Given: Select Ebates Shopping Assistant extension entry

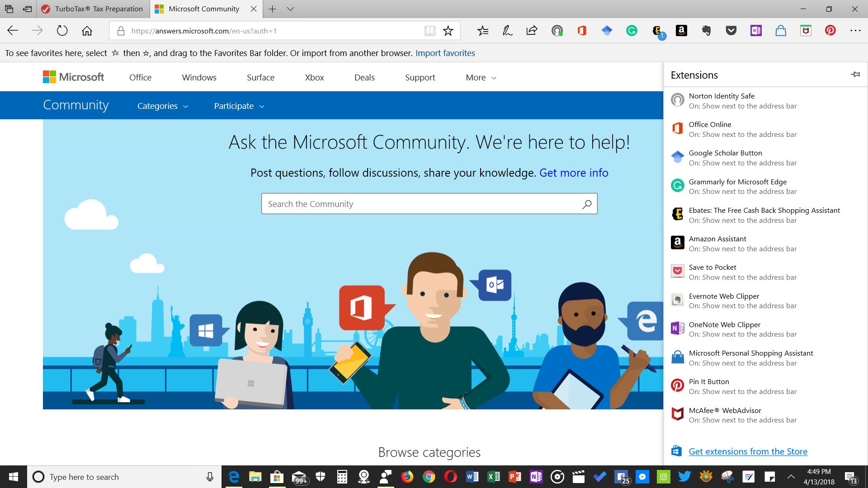Looking at the screenshot, I should [x=765, y=215].
